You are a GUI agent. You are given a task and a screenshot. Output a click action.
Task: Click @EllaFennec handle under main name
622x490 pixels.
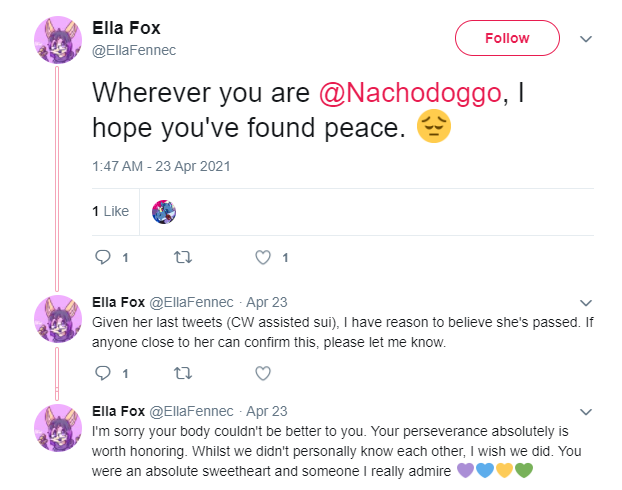click(134, 50)
